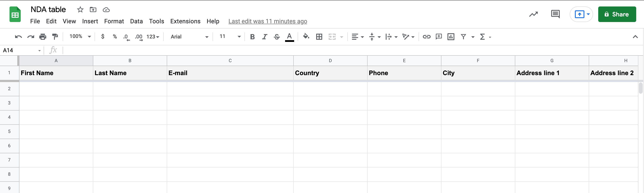Click the Move to folder icon
The image size is (644, 193).
tap(93, 9)
